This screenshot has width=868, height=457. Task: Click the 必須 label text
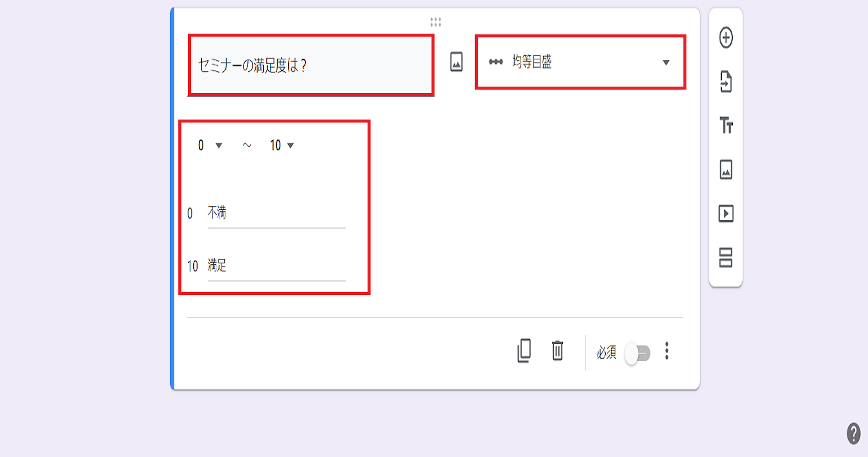[x=606, y=352]
